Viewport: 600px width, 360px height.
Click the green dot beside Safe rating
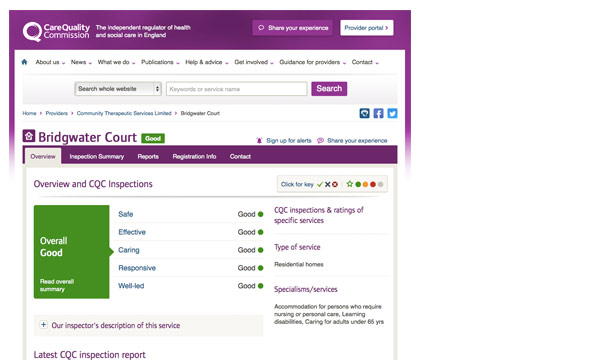pyautogui.click(x=261, y=214)
